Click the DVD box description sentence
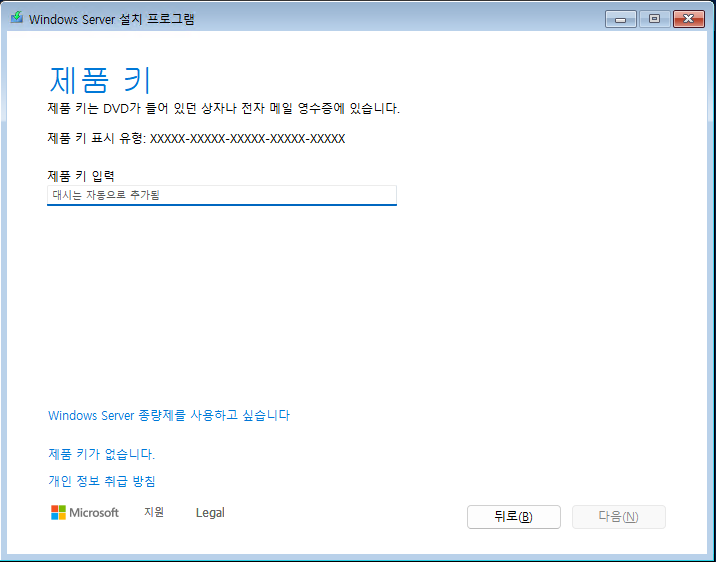This screenshot has height=562, width=716. [x=224, y=109]
